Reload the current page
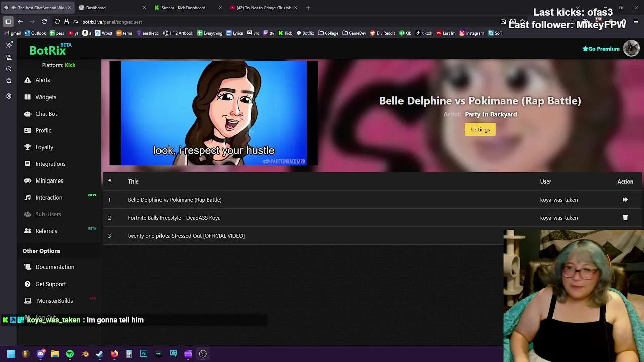Screen dimensions: 644x362 pyautogui.click(x=44, y=22)
